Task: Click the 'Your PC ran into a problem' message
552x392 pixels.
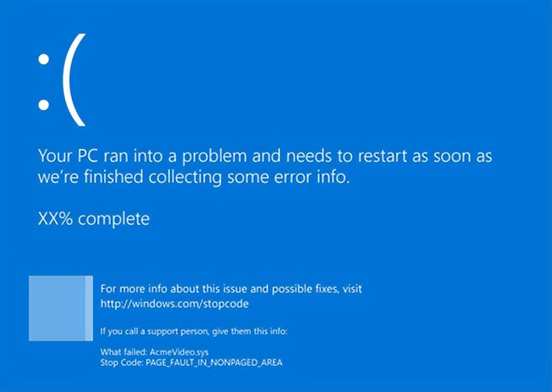Action: click(x=265, y=156)
